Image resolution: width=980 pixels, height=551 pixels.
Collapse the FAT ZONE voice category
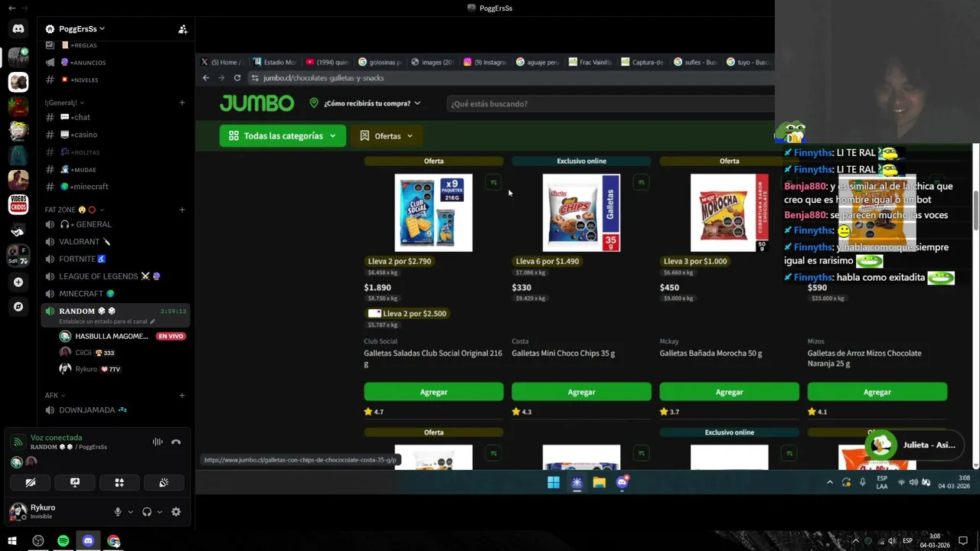74,210
